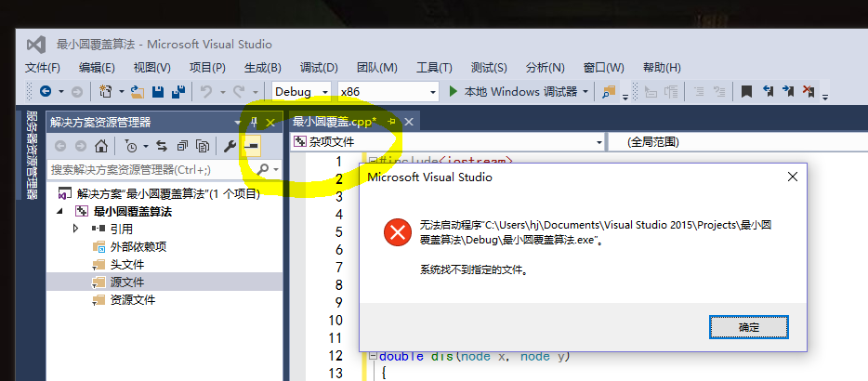Clear all bookmarks with the red X icon

(809, 91)
